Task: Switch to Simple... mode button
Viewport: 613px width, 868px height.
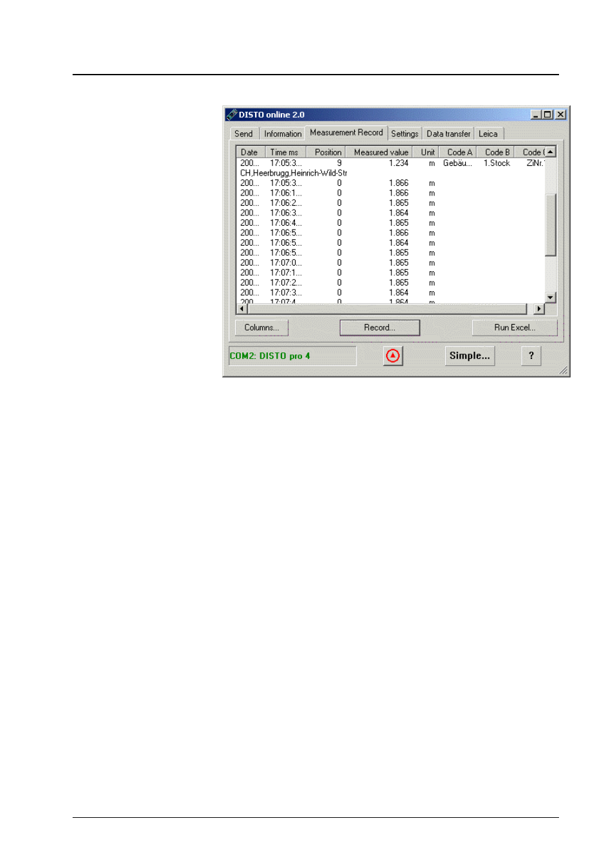Action: coord(470,356)
